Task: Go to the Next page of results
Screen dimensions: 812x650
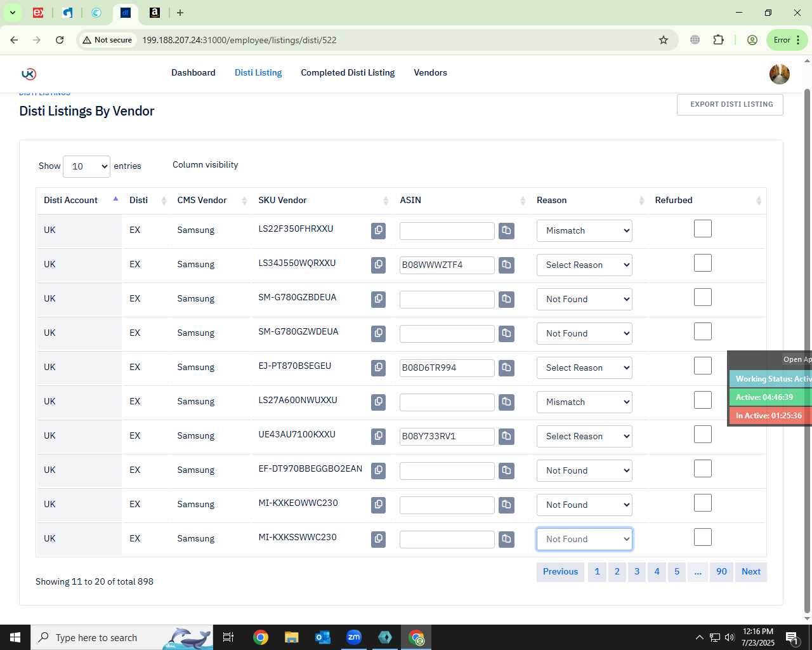Action: [751, 572]
